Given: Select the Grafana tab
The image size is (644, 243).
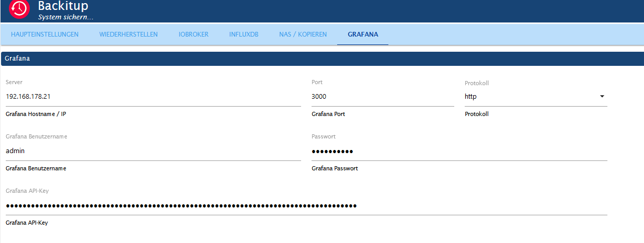Looking at the screenshot, I should [363, 34].
